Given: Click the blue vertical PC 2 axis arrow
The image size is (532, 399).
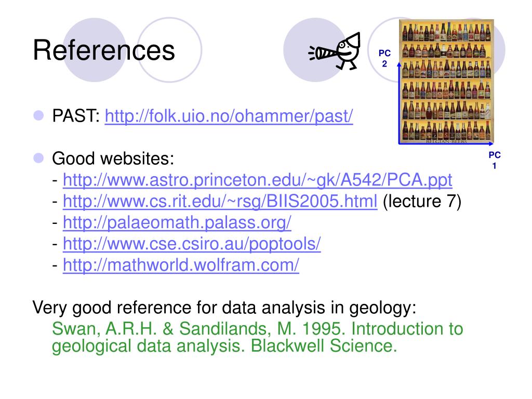Looking at the screenshot, I should [x=399, y=103].
